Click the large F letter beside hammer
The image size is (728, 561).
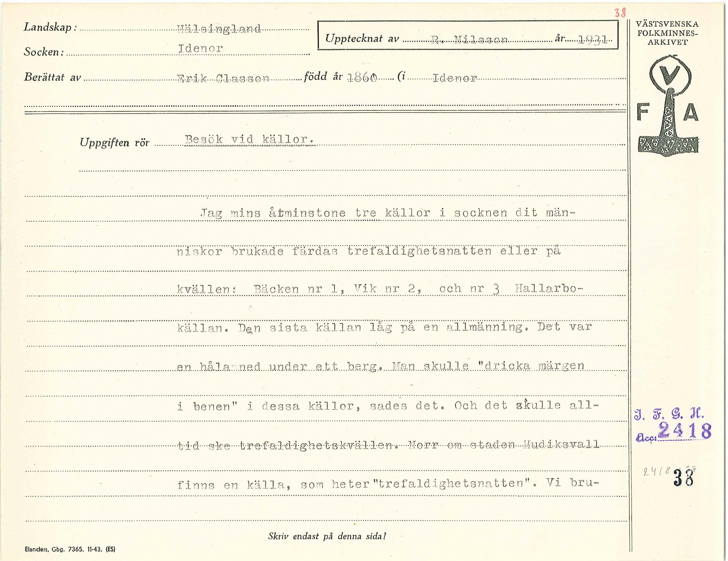pyautogui.click(x=643, y=112)
